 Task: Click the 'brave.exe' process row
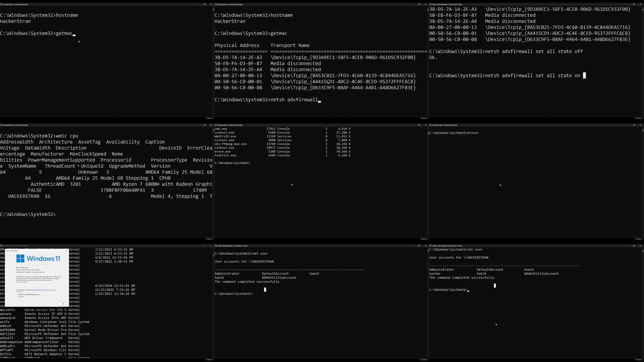[283, 151]
